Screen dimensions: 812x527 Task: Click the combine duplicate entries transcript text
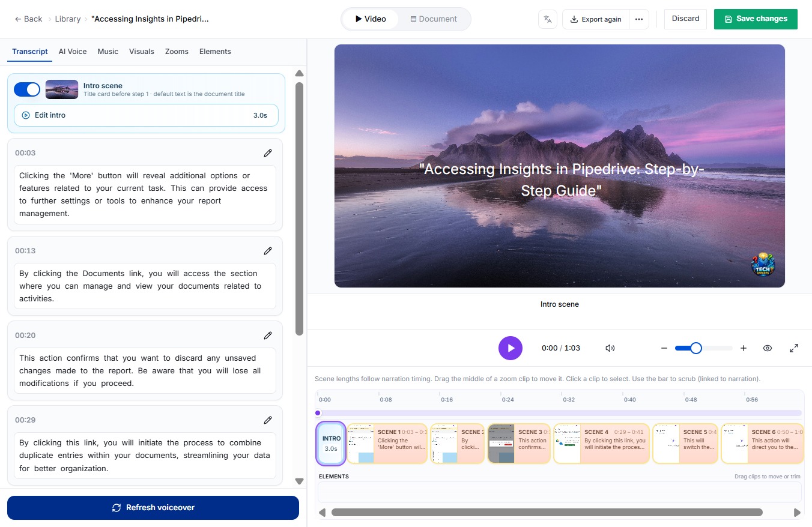pos(145,456)
